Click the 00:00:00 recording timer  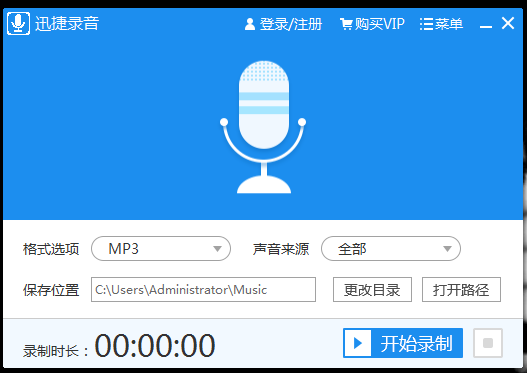(x=155, y=345)
